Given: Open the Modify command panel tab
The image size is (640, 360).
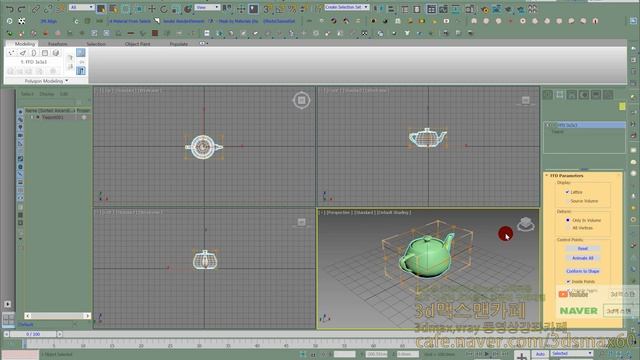Looking at the screenshot, I should (x=560, y=95).
